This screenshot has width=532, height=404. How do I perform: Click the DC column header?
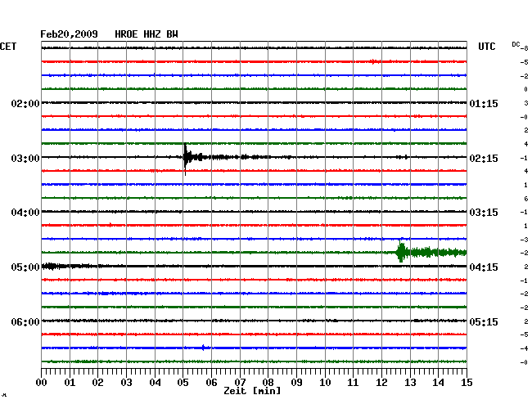click(516, 44)
